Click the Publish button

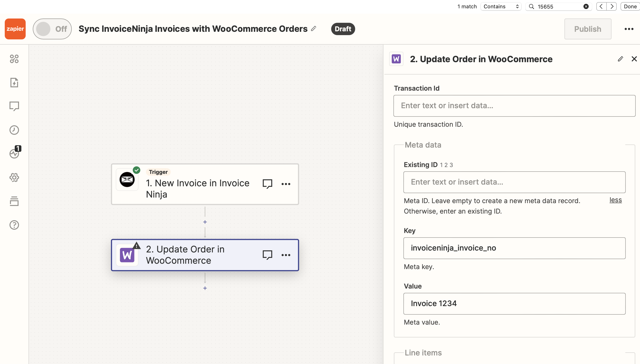pyautogui.click(x=587, y=29)
